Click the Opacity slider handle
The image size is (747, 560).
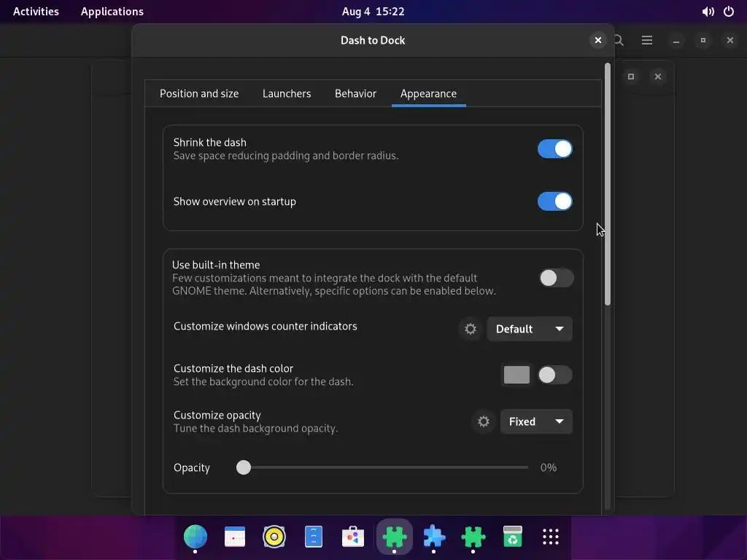tap(244, 467)
